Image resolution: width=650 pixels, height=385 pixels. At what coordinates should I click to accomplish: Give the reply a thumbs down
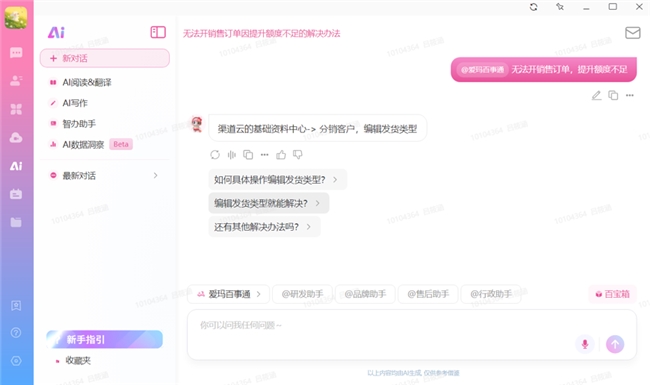[x=298, y=155]
